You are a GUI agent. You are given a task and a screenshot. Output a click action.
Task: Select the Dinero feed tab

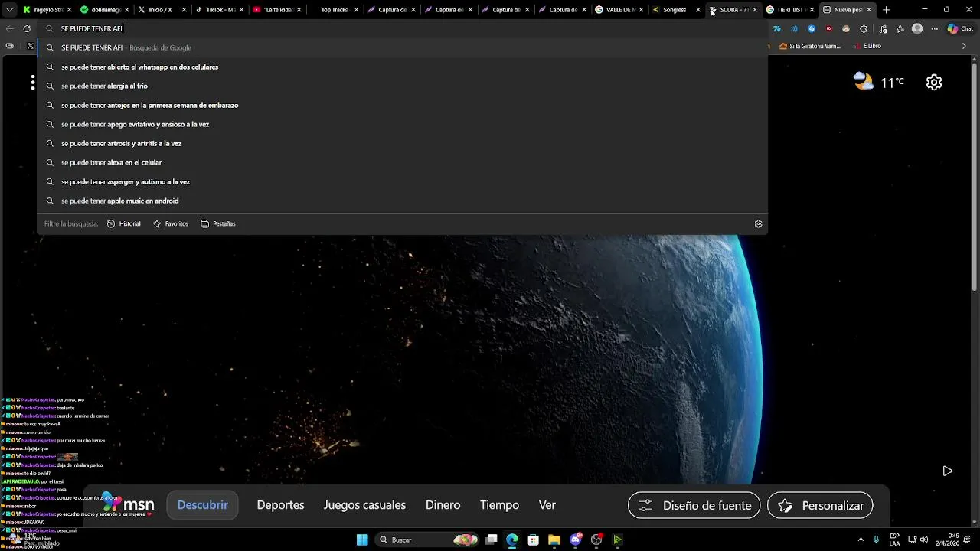(443, 505)
